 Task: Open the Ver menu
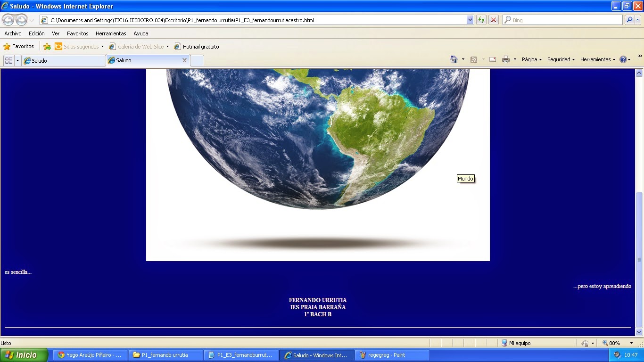coord(56,33)
